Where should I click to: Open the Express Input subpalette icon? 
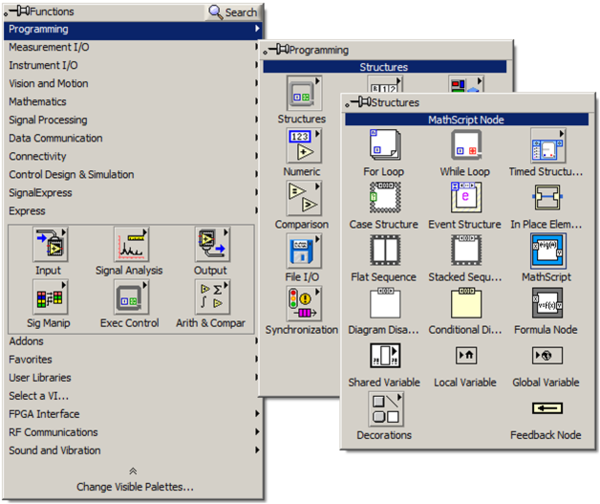click(50, 245)
